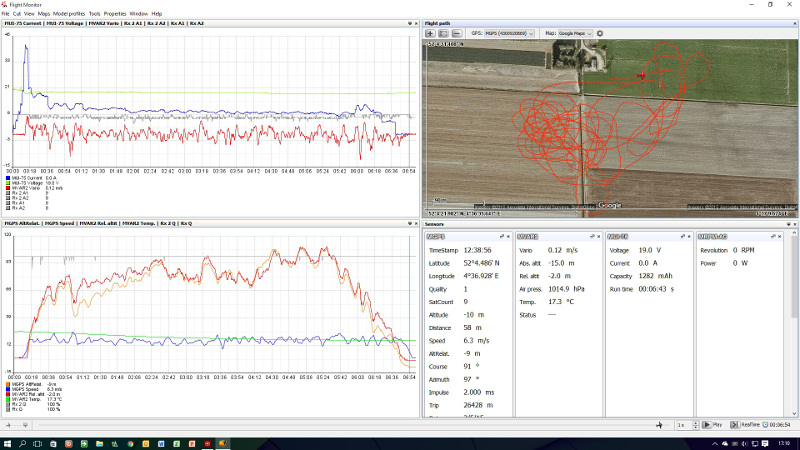Open Chrome from the taskbar
800x450 pixels.
pyautogui.click(x=130, y=444)
